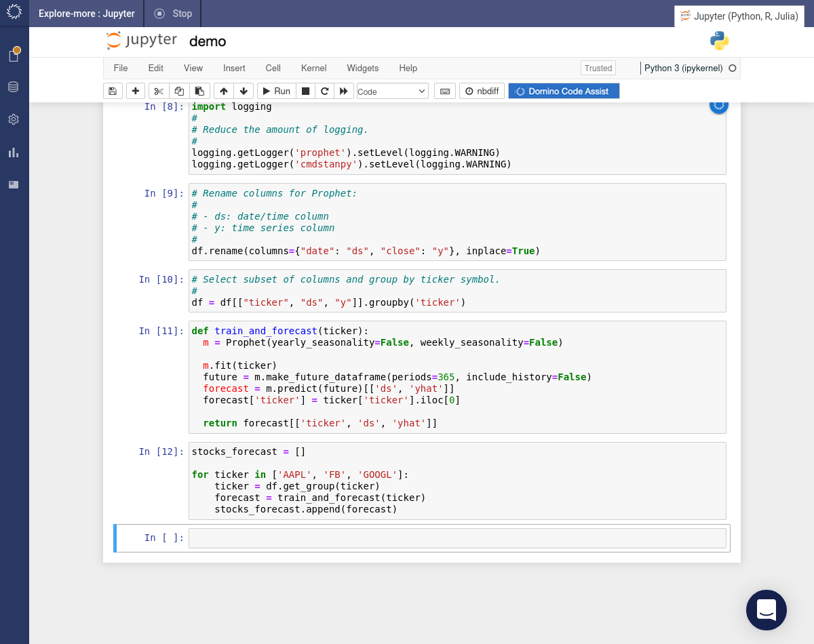Click the Jupyter logo

coord(142,41)
